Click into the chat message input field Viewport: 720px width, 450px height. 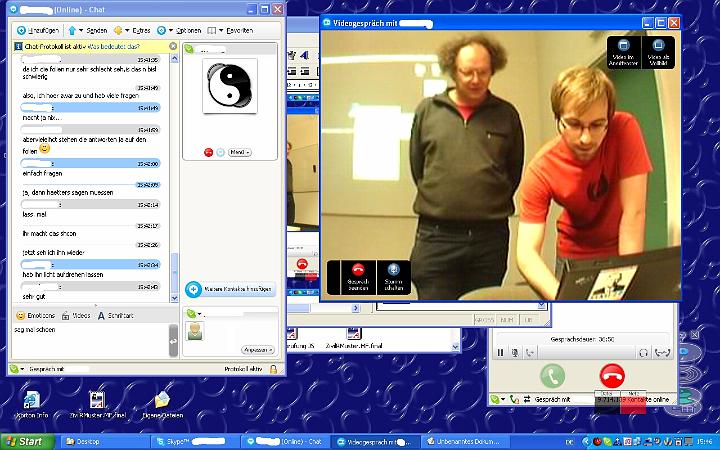(x=90, y=342)
